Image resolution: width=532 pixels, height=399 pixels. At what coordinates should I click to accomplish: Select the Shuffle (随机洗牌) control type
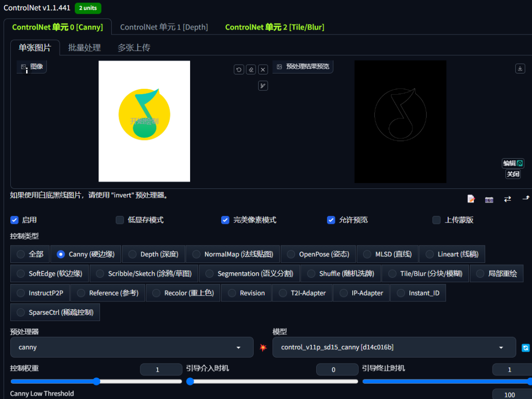click(341, 273)
